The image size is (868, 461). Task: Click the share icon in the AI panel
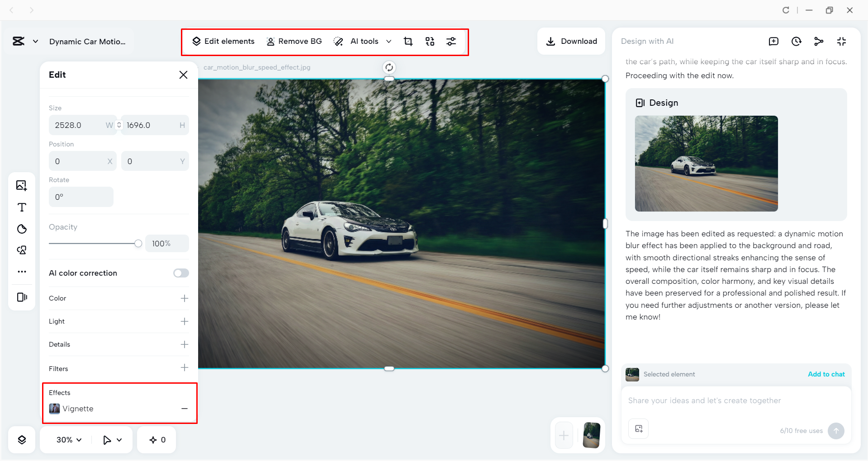click(x=819, y=41)
